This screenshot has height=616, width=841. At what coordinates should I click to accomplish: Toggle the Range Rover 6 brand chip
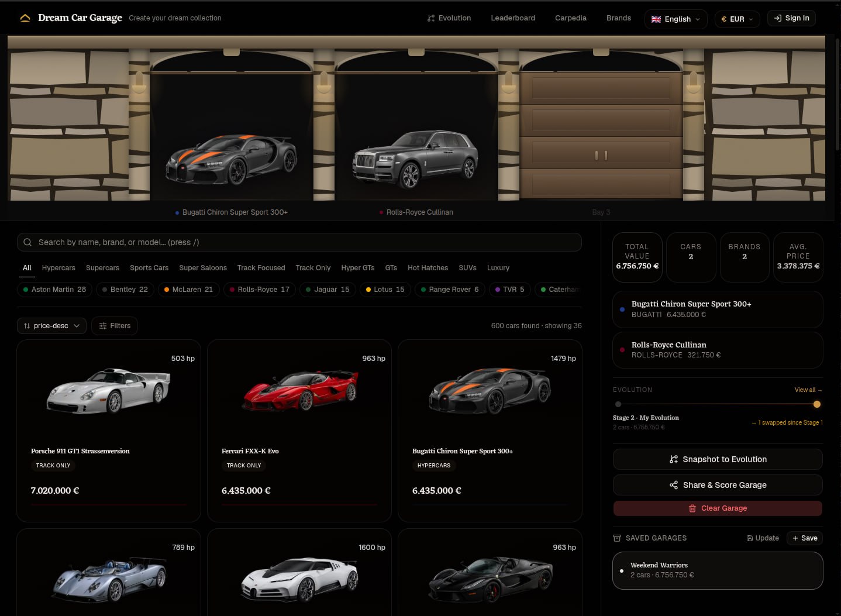pyautogui.click(x=450, y=290)
